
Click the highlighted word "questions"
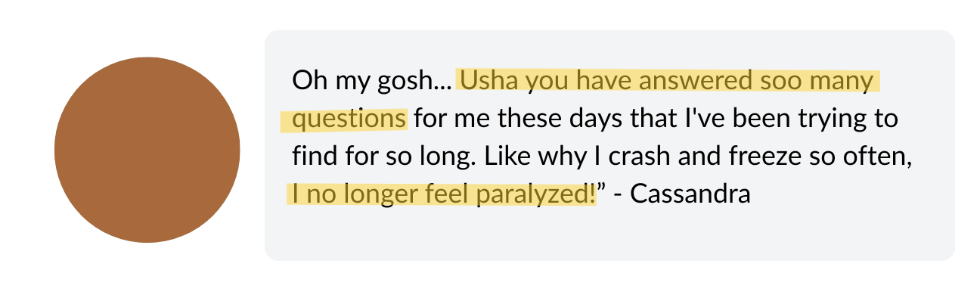[349, 119]
